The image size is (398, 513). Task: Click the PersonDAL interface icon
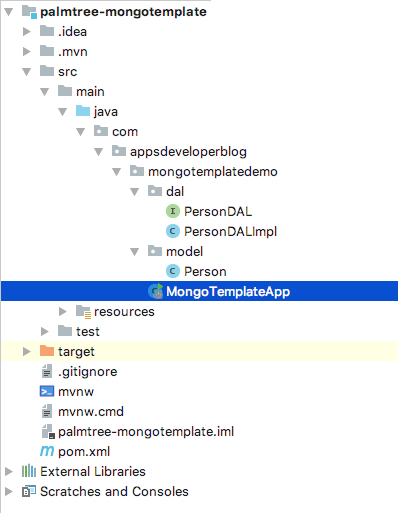tap(173, 211)
